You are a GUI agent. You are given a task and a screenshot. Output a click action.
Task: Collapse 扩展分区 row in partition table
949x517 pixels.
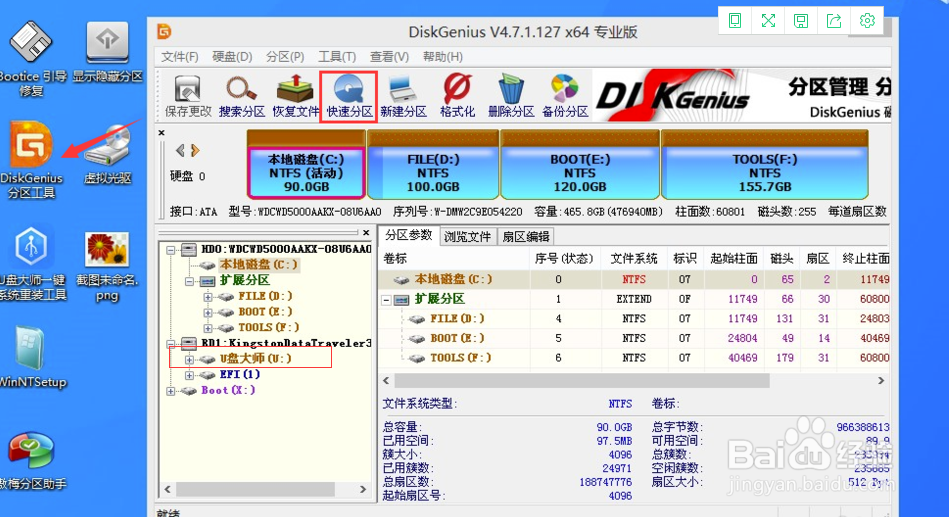(386, 300)
